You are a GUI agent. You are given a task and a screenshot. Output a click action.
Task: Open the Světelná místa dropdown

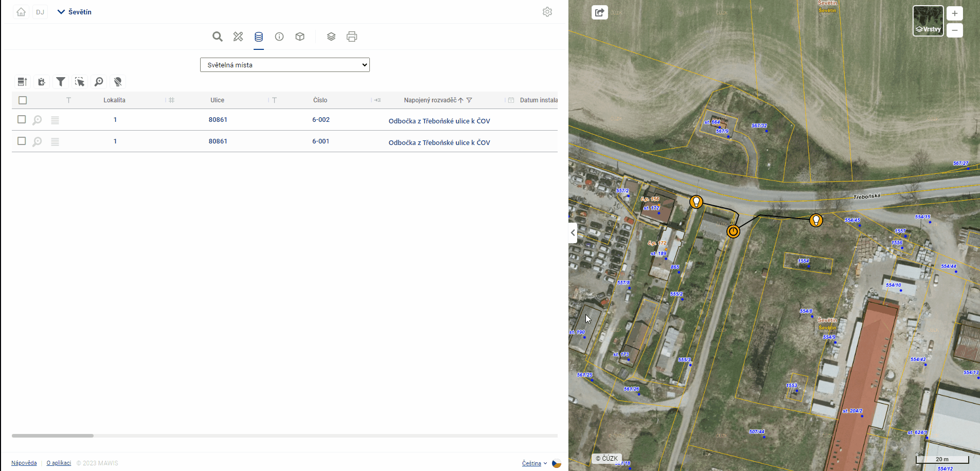point(284,65)
